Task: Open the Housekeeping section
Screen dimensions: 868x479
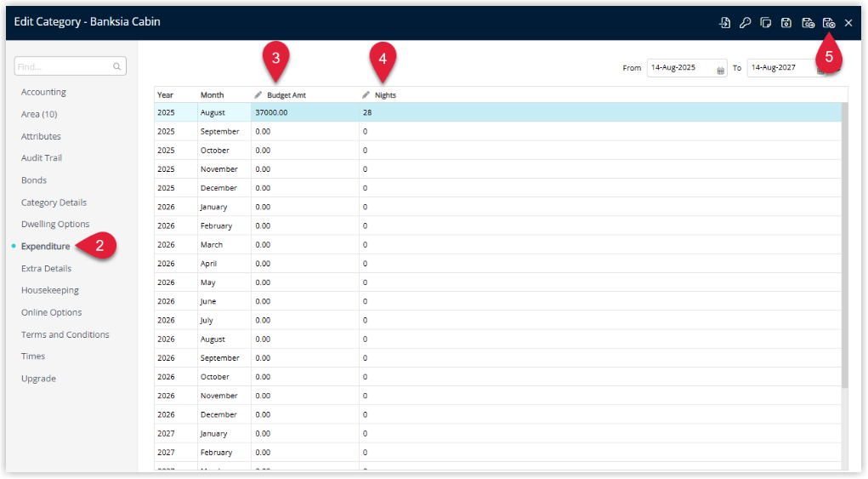Action: point(50,290)
